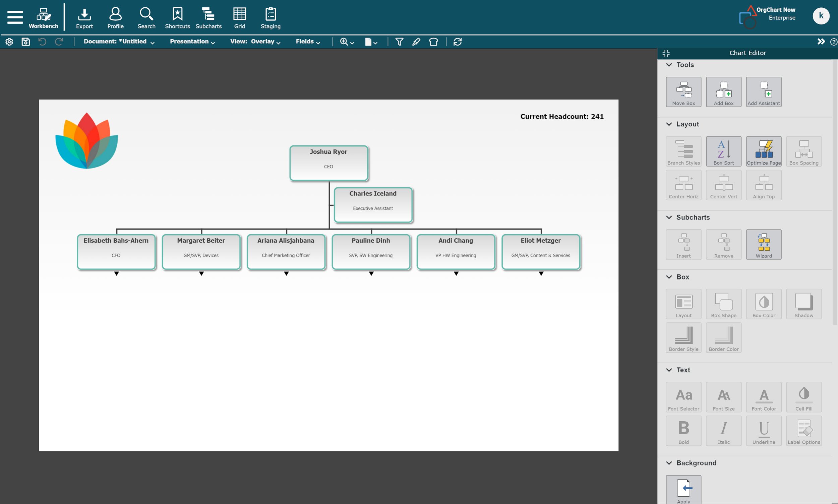Screen dimensions: 838x504
Task: Click the refresh chart icon
Action: (x=457, y=42)
